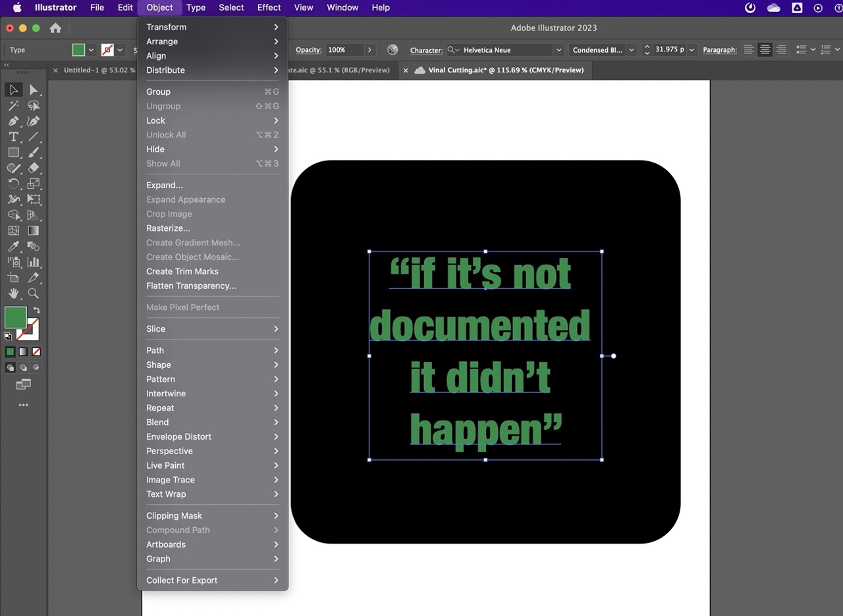Open the Paragraph panel link
Image resolution: width=843 pixels, height=616 pixels.
pos(720,51)
